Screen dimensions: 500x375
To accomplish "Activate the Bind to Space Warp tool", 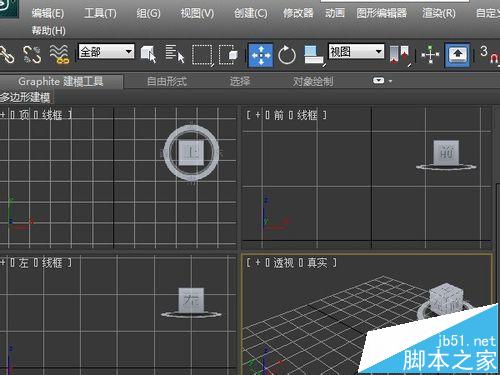I will tap(59, 54).
